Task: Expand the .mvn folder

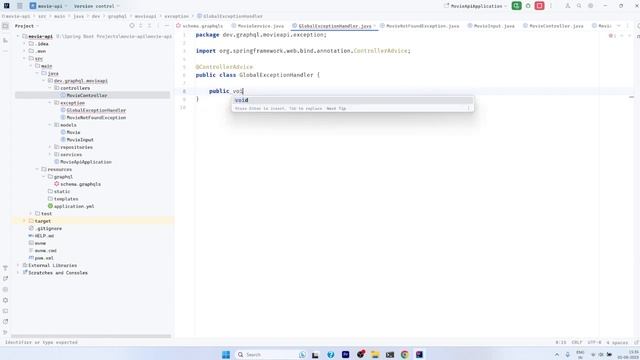Action: pyautogui.click(x=25, y=51)
